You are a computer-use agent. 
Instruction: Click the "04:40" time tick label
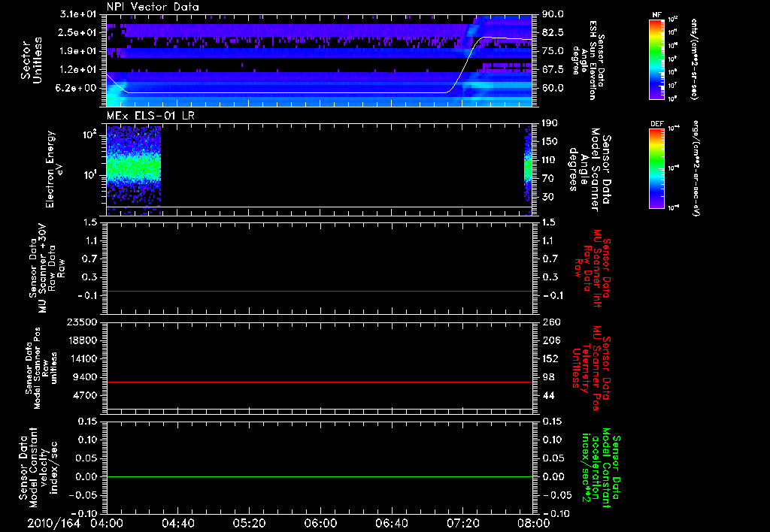click(177, 523)
